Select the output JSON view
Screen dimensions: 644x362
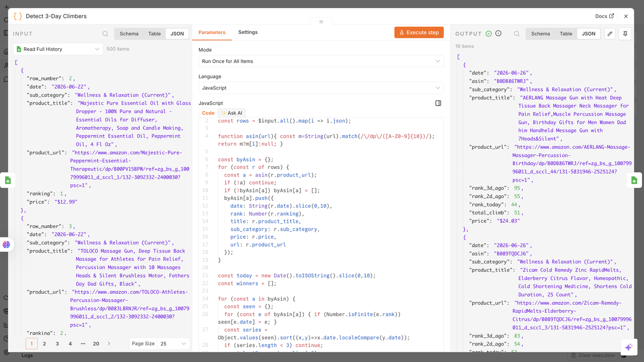point(589,34)
